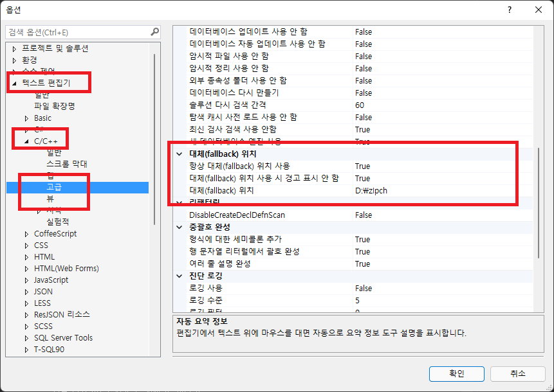The image size is (554, 392).
Task: Select 뷰 under C/C++
Action: tap(50, 199)
